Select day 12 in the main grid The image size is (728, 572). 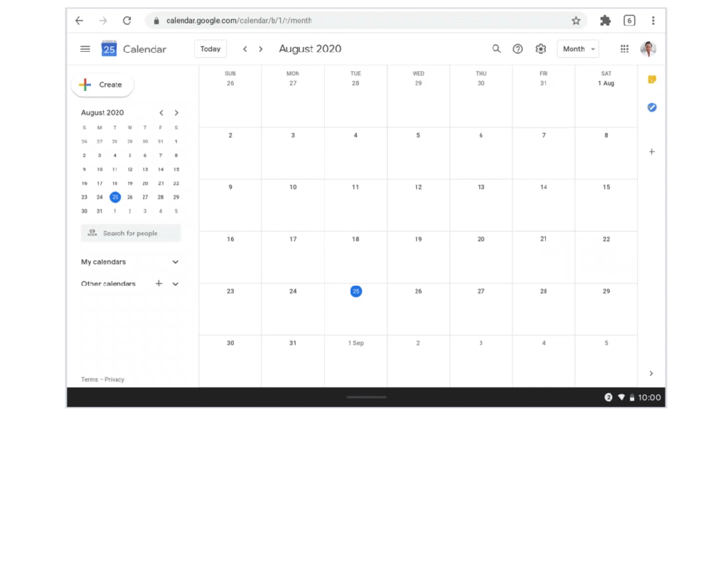point(418,188)
